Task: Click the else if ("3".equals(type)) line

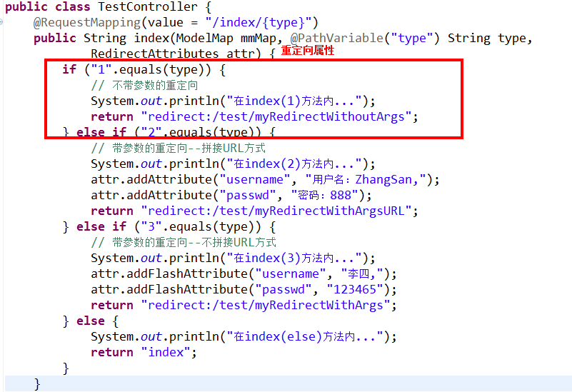Action: [x=169, y=227]
